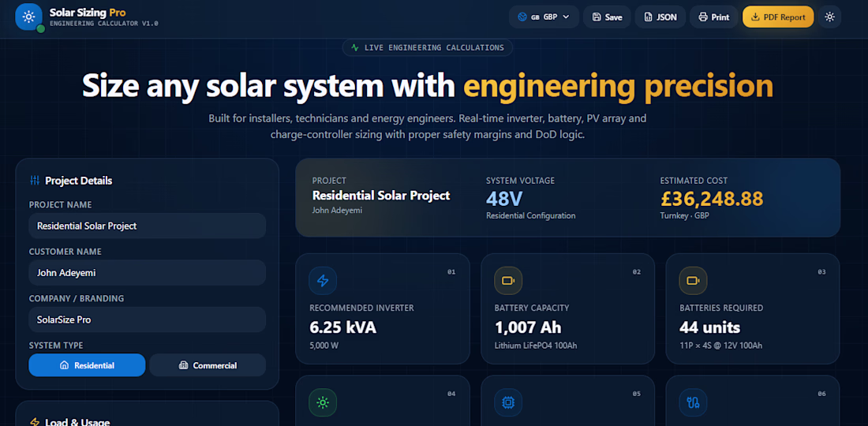This screenshot has width=868, height=426.
Task: Click the cable plug icon on card 06
Action: click(x=693, y=403)
